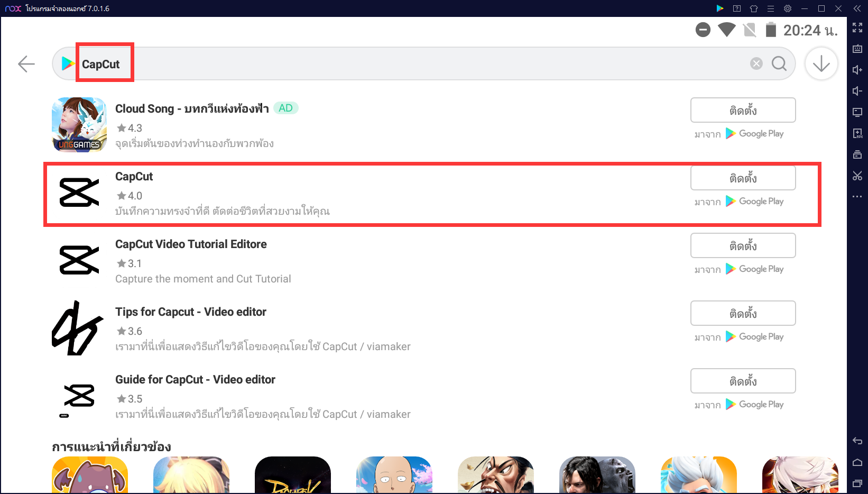The height and width of the screenshot is (494, 868).
Task: Install Cloud Song with its ติดตั้ง button
Action: pyautogui.click(x=743, y=110)
